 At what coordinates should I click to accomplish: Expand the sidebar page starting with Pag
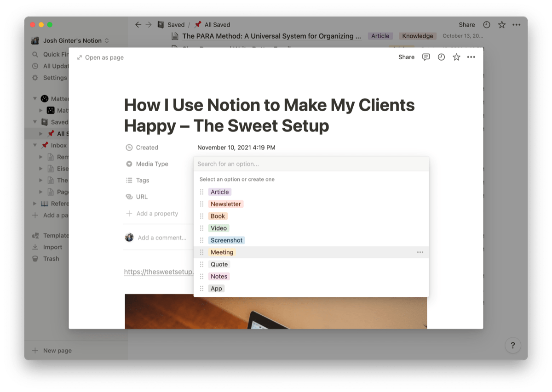41,192
